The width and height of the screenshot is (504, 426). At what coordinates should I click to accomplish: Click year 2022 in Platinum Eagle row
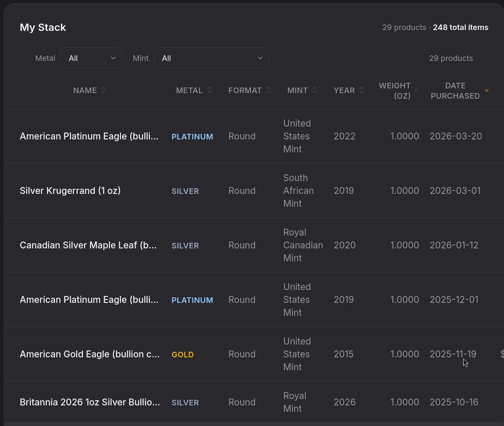pos(344,136)
